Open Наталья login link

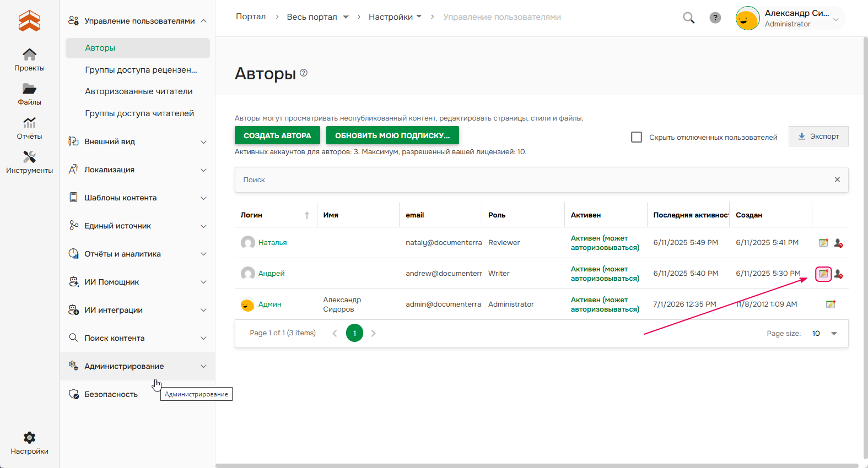pyautogui.click(x=272, y=243)
